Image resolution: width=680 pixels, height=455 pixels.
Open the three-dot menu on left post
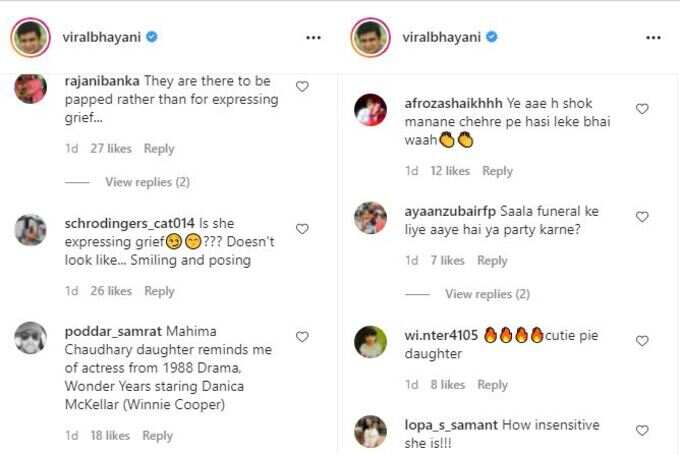coord(314,38)
